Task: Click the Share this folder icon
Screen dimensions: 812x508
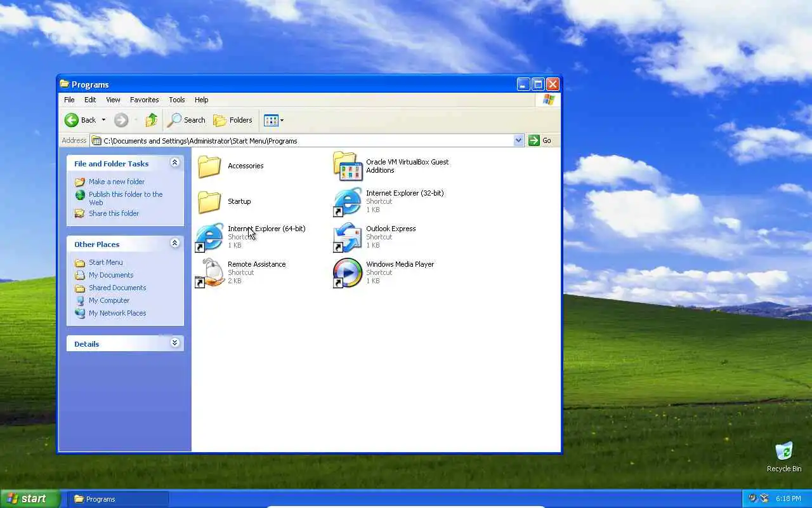Action: 80,213
